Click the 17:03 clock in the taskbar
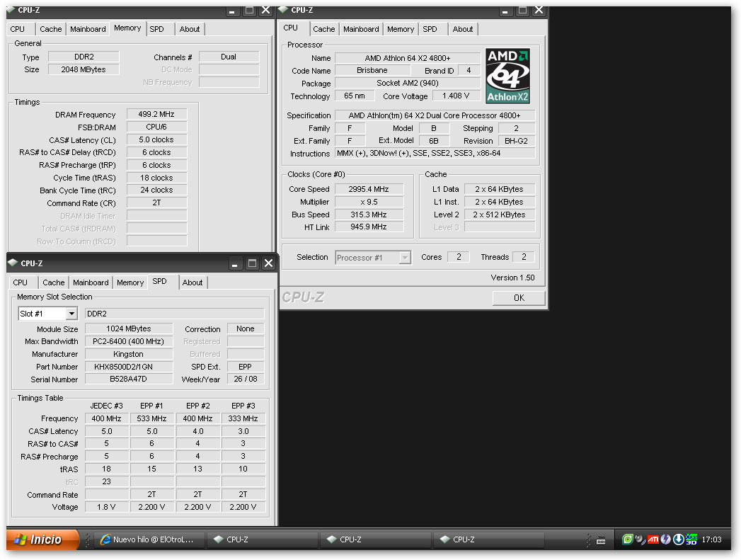 click(x=711, y=539)
